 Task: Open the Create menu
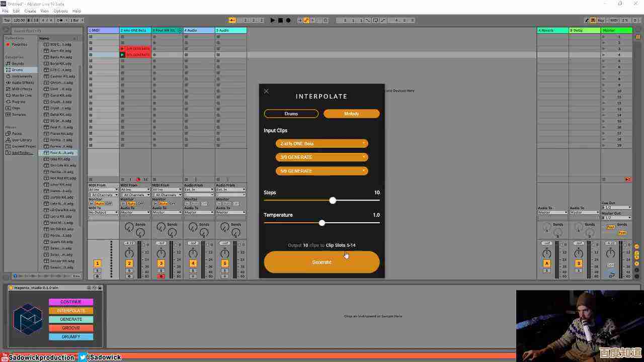click(30, 11)
